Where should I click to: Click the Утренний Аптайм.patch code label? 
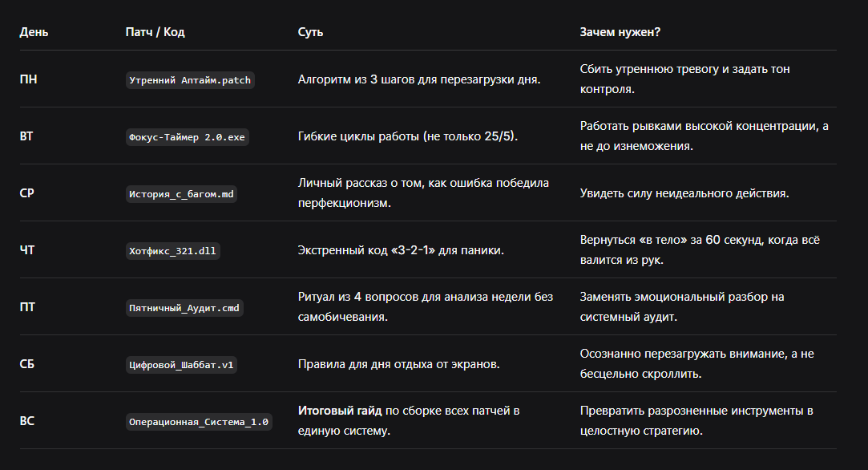pyautogui.click(x=190, y=80)
